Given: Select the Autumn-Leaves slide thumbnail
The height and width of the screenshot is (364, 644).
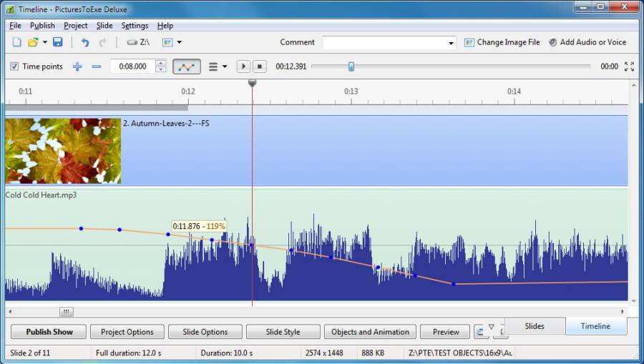Looking at the screenshot, I should (x=63, y=151).
